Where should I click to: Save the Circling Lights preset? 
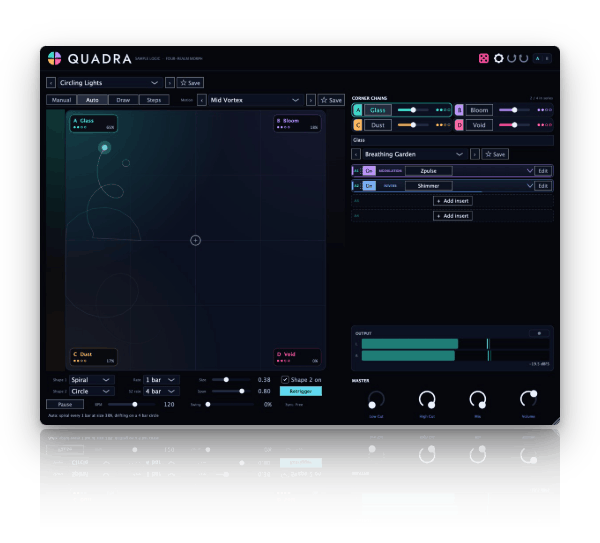coord(190,83)
